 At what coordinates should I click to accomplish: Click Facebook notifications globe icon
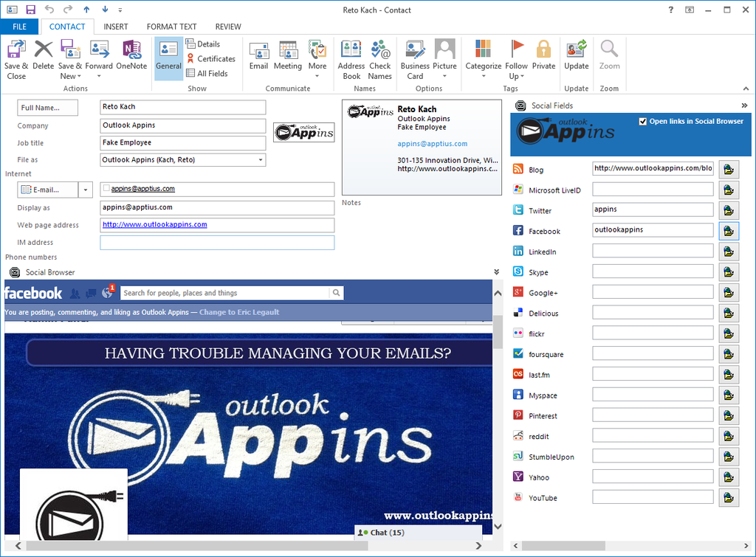pyautogui.click(x=108, y=292)
